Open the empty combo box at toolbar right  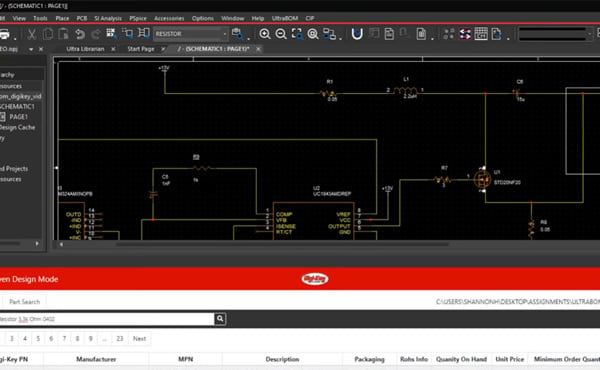[x=555, y=34]
